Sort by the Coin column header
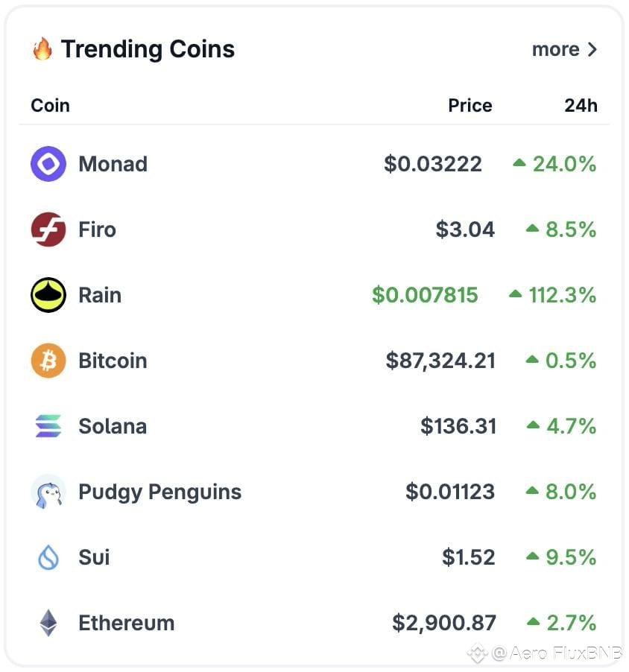Viewport: 629px width, 672px height. 50,106
